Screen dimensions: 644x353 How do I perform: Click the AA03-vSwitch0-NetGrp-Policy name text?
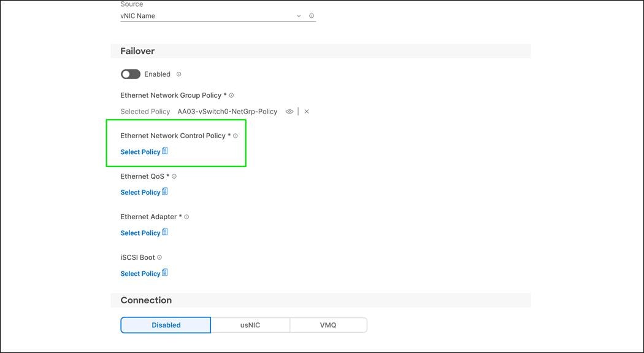227,112
